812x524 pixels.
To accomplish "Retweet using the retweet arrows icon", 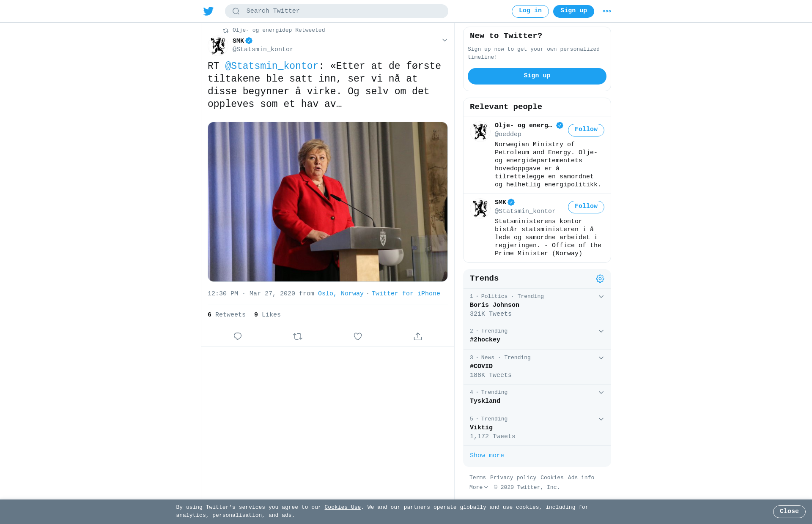I will click(298, 336).
